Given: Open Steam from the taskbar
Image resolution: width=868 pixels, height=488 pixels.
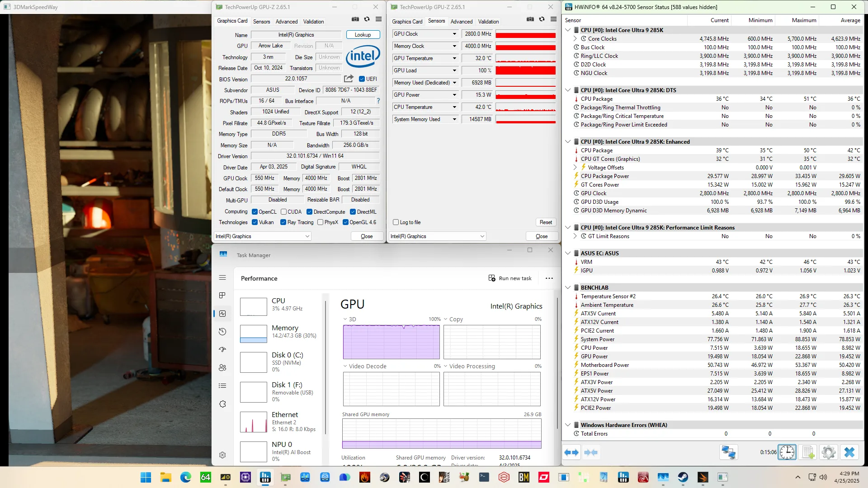Looking at the screenshot, I should click(683, 477).
